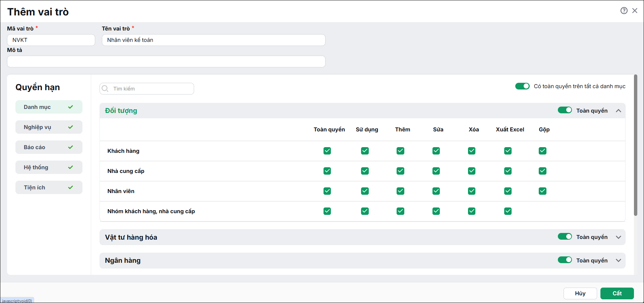Edit the Mã vai trò field
Viewport: 644px width, 303px height.
pos(51,40)
